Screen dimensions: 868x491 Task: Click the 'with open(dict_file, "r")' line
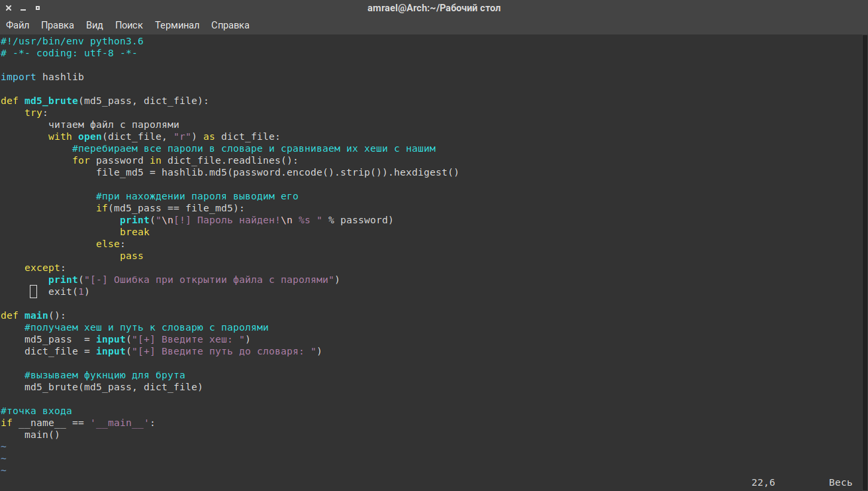(164, 136)
